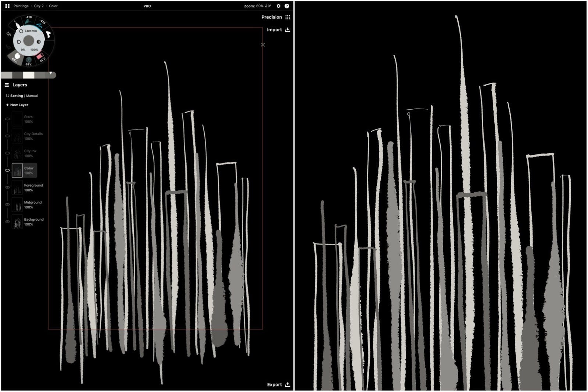588x392 pixels.
Task: Toggle visibility of Color layer
Action: (x=7, y=170)
